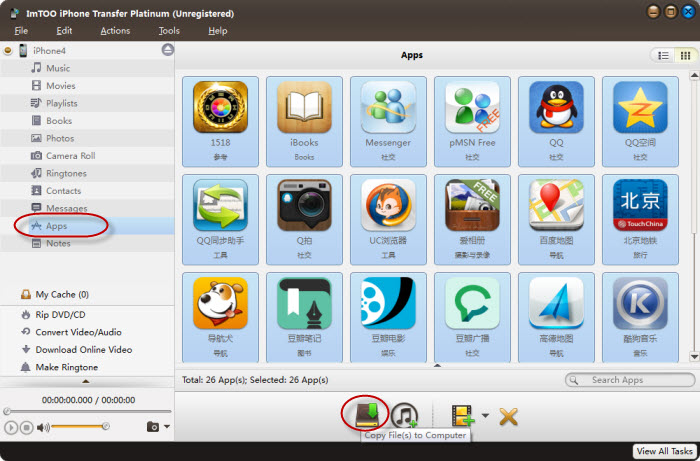Open Messages in the sidebar
The height and width of the screenshot is (461, 700).
[x=87, y=208]
